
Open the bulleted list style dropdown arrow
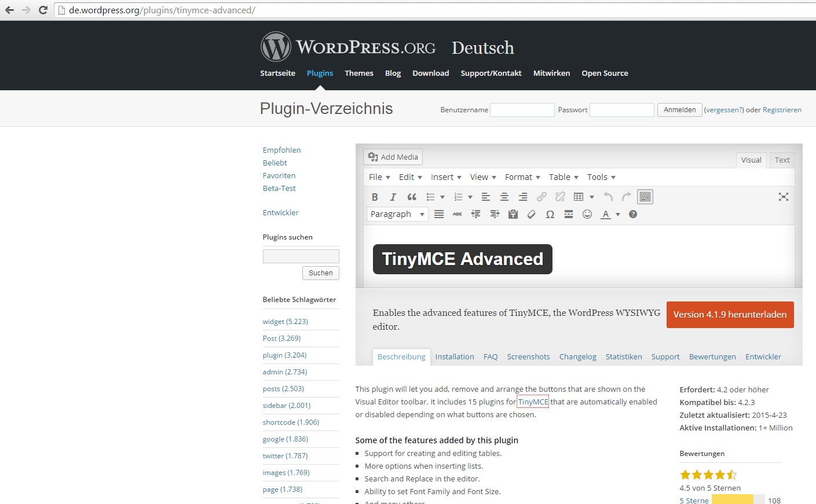442,197
